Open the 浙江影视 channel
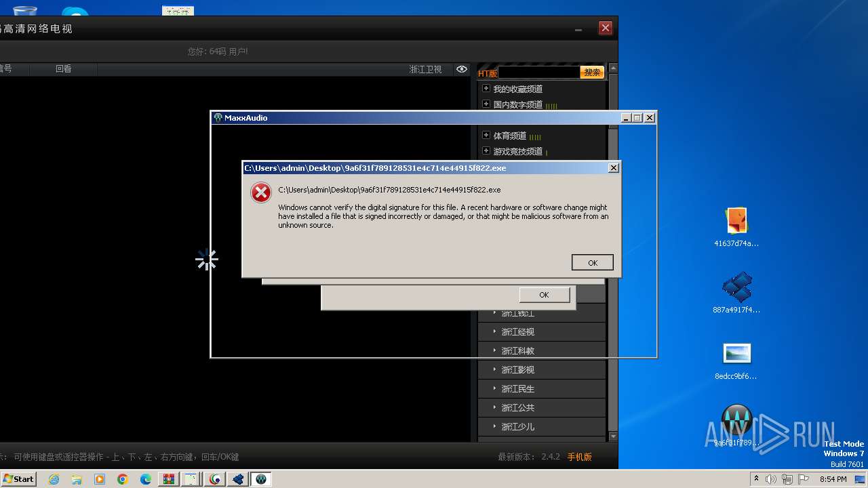This screenshot has width=868, height=488. pyautogui.click(x=542, y=369)
